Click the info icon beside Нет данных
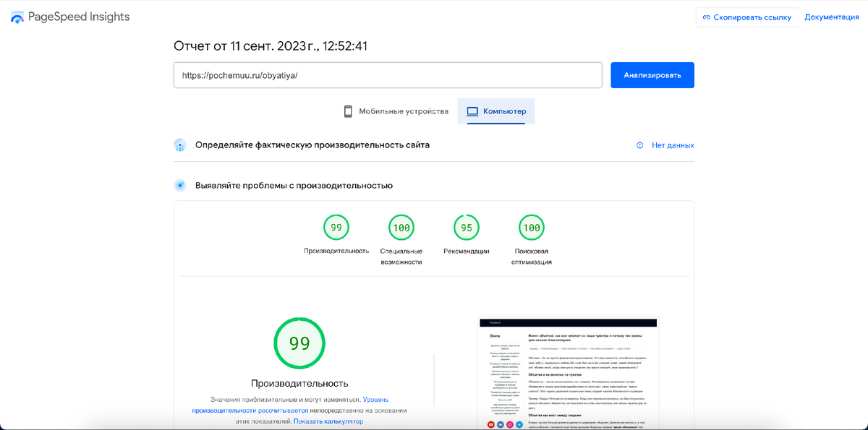This screenshot has height=430, width=868. pyautogui.click(x=639, y=145)
